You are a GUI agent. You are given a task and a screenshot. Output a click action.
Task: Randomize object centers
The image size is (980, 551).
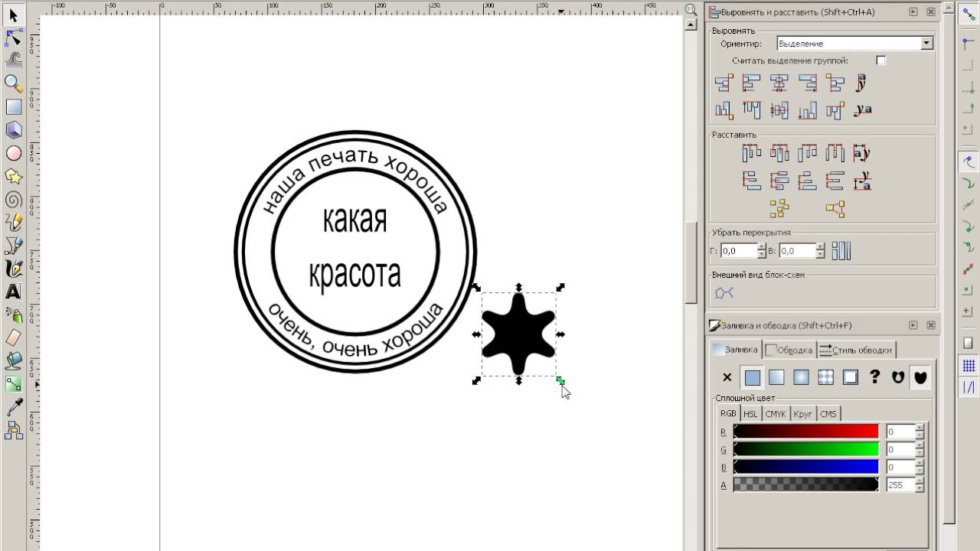[779, 208]
